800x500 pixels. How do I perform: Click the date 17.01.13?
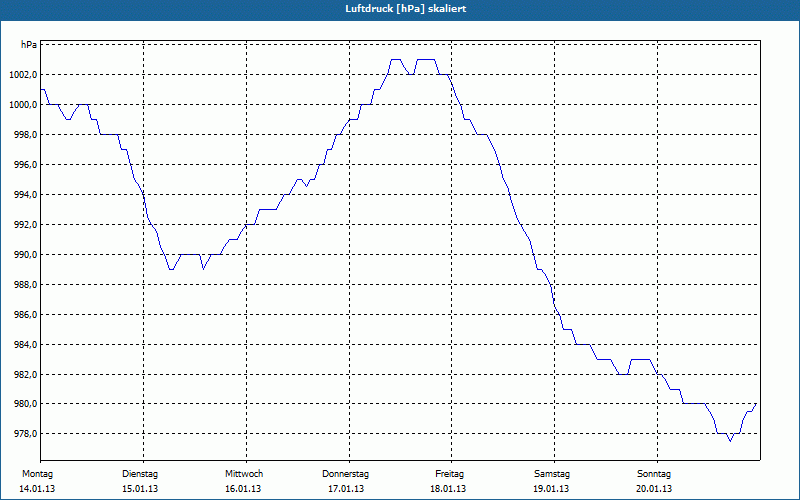(346, 489)
